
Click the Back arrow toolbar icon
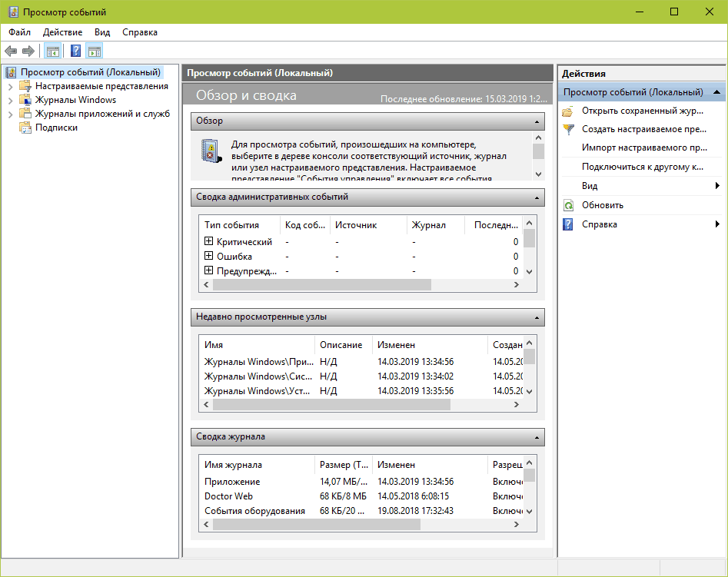point(11,51)
